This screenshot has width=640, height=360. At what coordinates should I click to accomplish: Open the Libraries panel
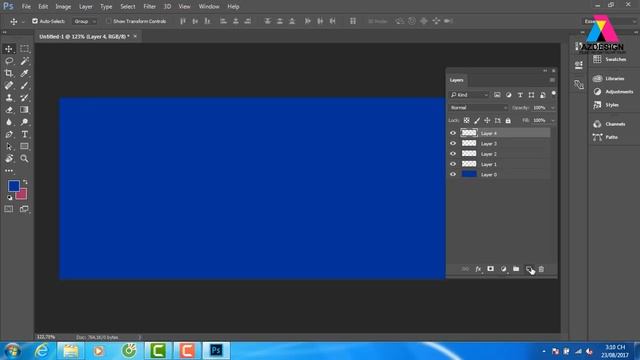point(609,78)
